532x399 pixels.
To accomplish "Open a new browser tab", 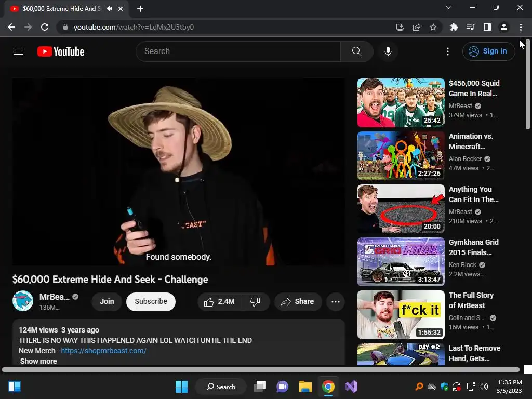I will click(140, 9).
